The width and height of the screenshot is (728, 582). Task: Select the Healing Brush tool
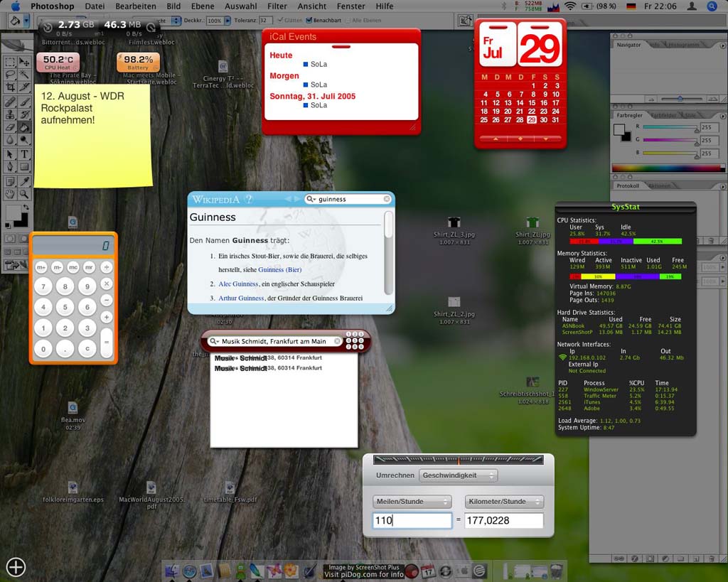pos(10,102)
